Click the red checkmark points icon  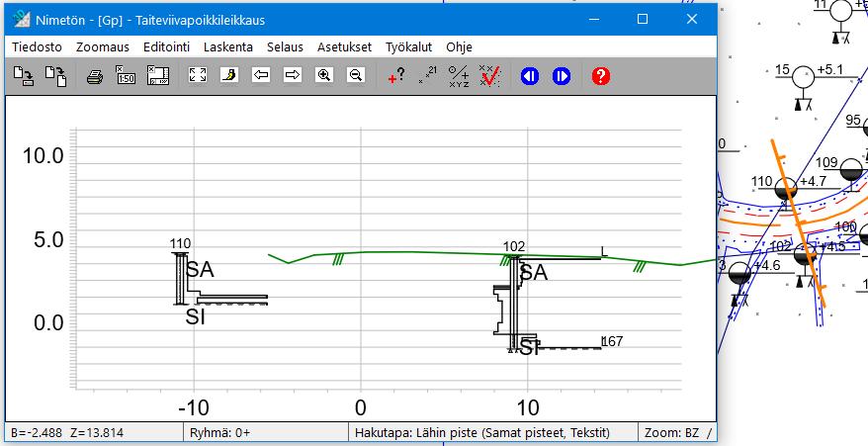(490, 76)
